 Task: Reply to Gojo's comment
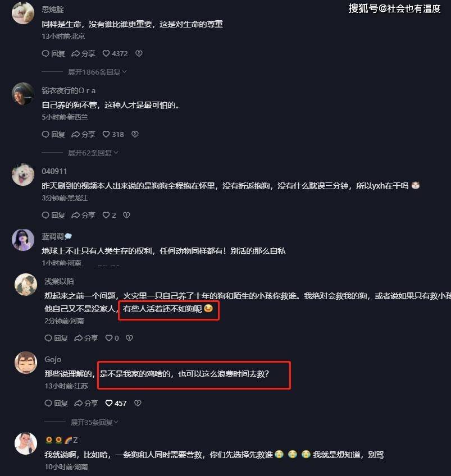pyautogui.click(x=56, y=403)
